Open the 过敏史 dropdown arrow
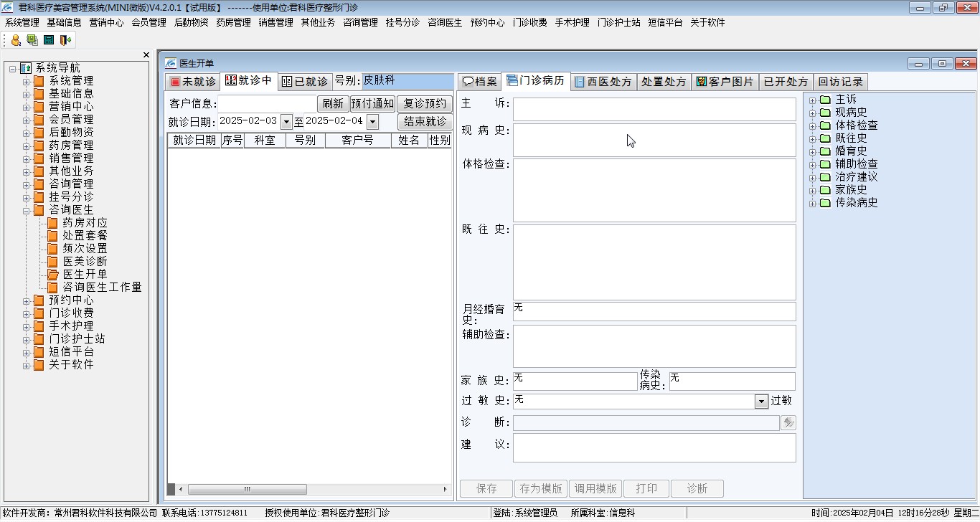The height and width of the screenshot is (522, 980). coord(761,402)
